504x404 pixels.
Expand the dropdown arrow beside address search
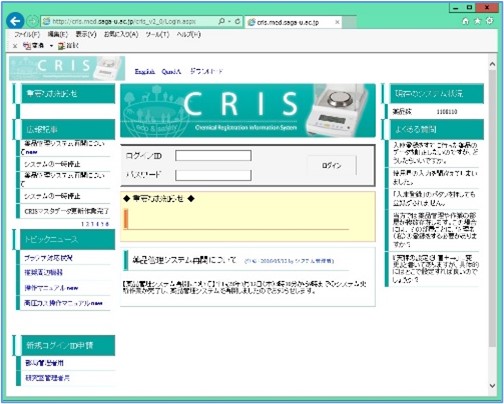coord(230,21)
